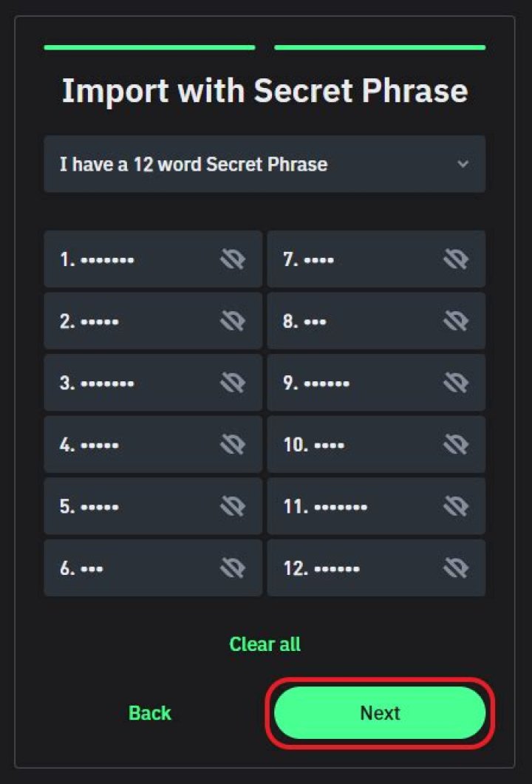Screen dimensions: 532x784
Task: Toggle visibility of word 2
Action: (x=233, y=321)
